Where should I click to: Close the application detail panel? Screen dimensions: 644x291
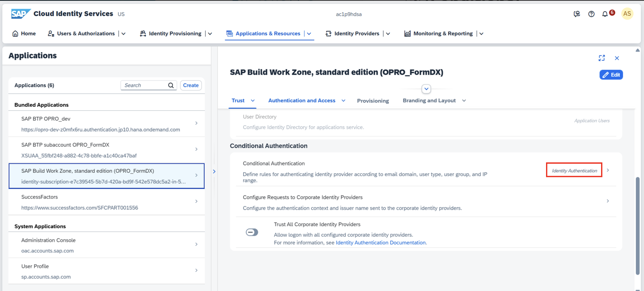[617, 58]
